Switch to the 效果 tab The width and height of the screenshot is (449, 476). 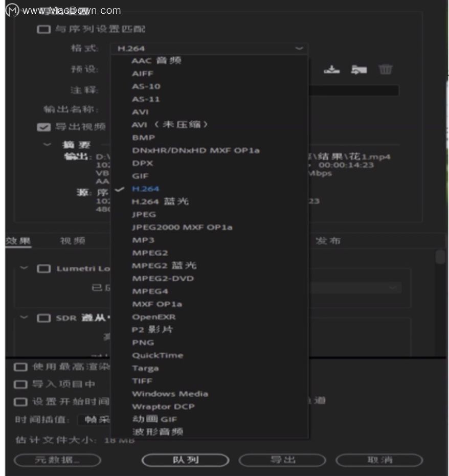click(x=18, y=241)
